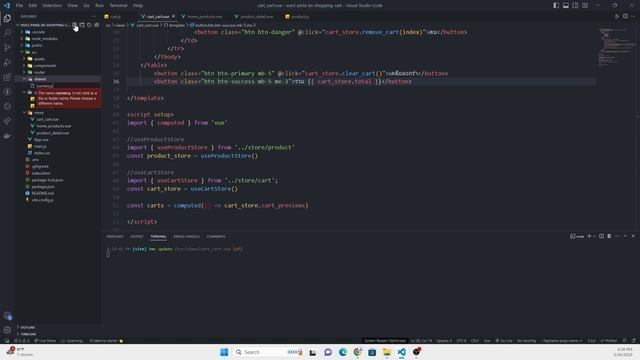
Task: Expand the router folder
Action: (40, 72)
